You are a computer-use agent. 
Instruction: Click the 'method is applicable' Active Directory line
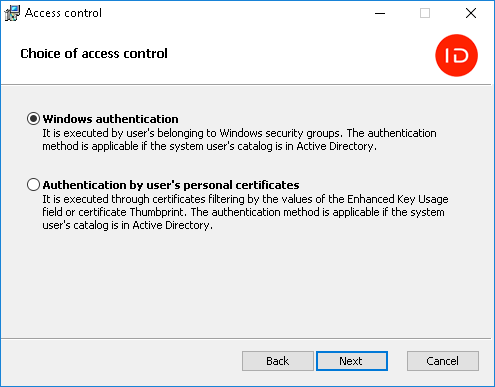pyautogui.click(x=209, y=146)
